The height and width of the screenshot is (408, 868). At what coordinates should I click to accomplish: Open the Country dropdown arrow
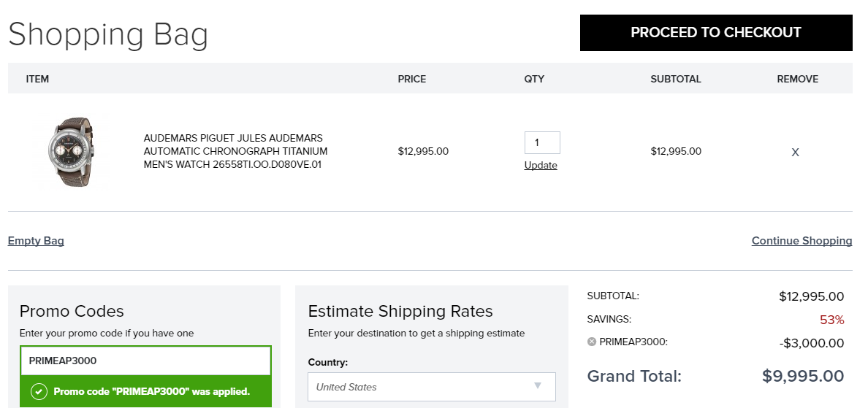[x=537, y=386]
